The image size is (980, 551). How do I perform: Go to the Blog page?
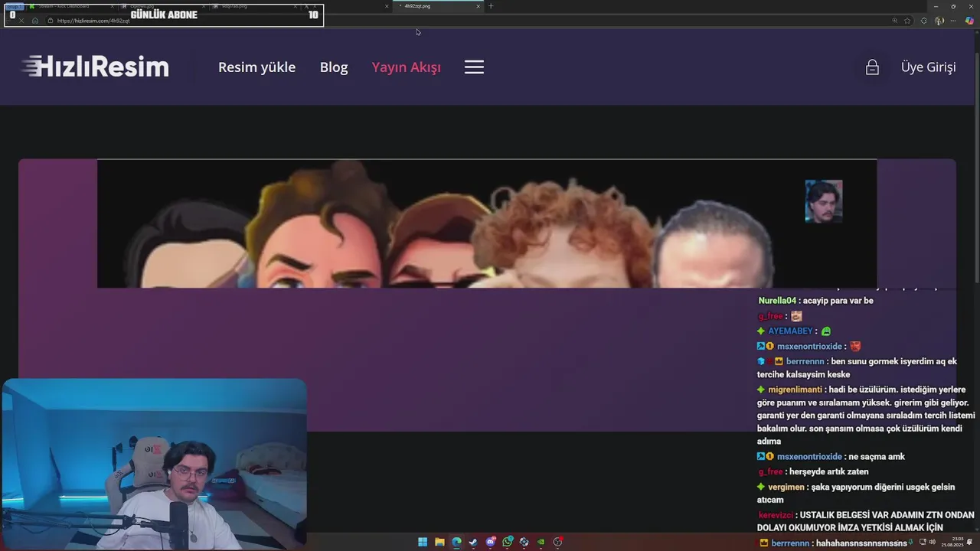click(x=334, y=67)
